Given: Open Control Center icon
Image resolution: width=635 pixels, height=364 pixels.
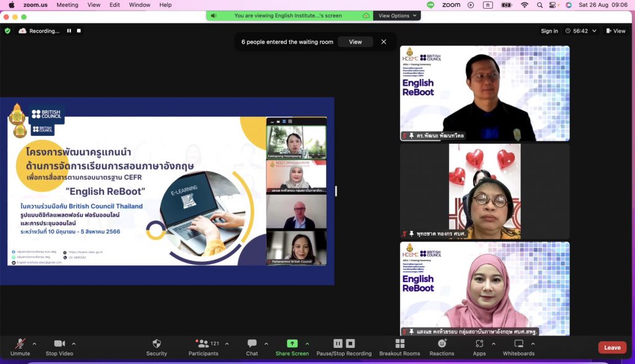Looking at the screenshot, I should (553, 5).
